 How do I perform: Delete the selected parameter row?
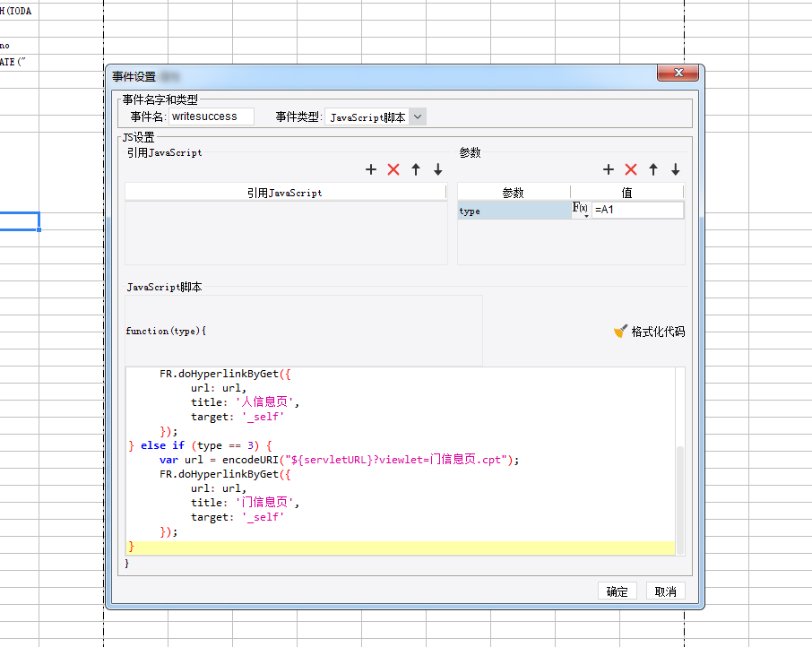[631, 169]
